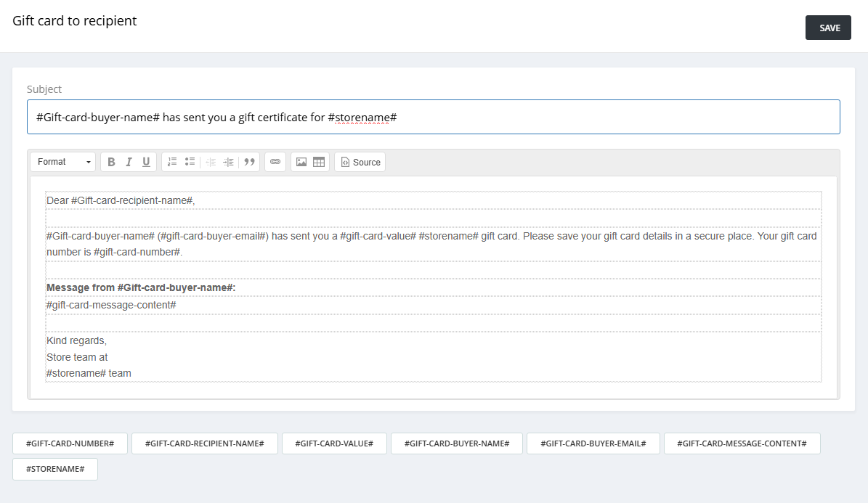Insert an image into the email

[x=301, y=162]
